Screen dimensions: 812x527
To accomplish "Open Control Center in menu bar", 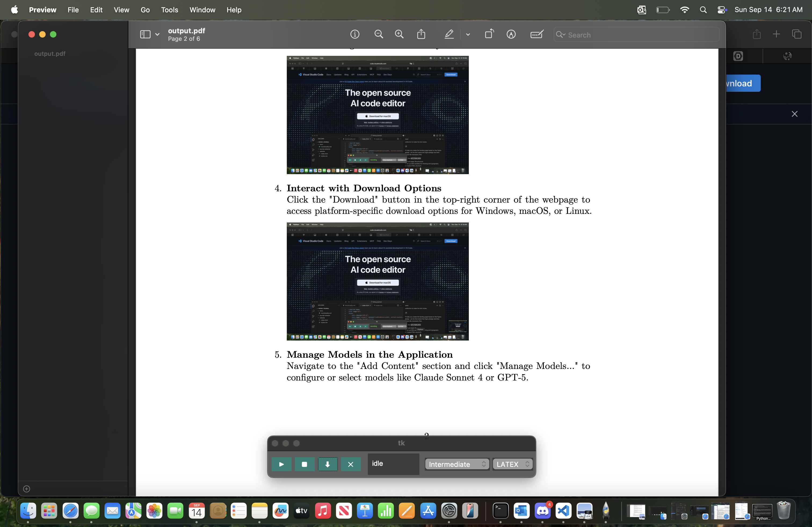I will 722,10.
